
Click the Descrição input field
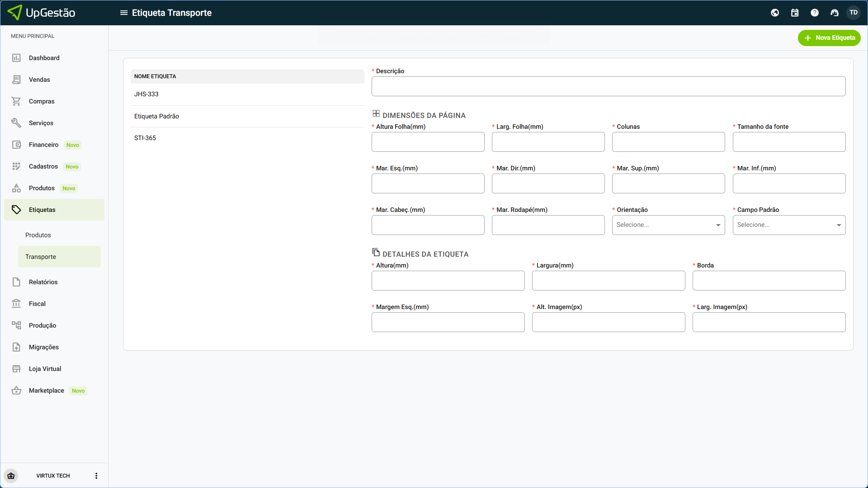pos(608,86)
